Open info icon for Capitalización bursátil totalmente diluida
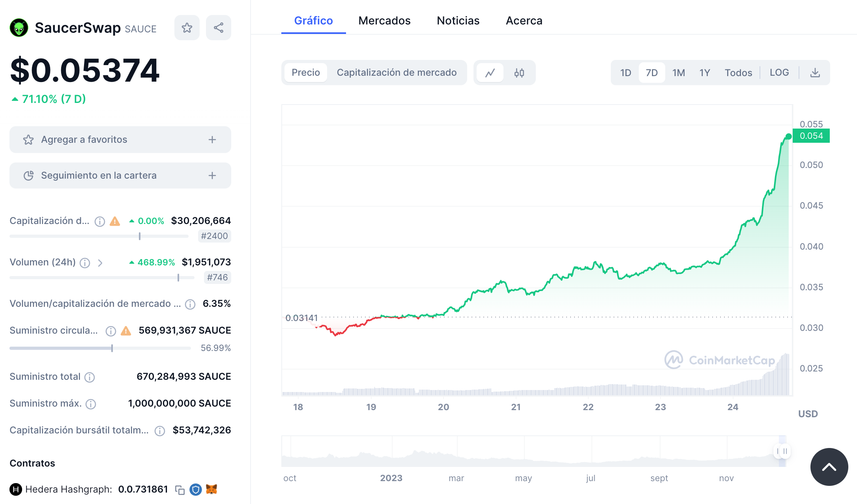Screen dimensions: 857x504 (x=160, y=431)
